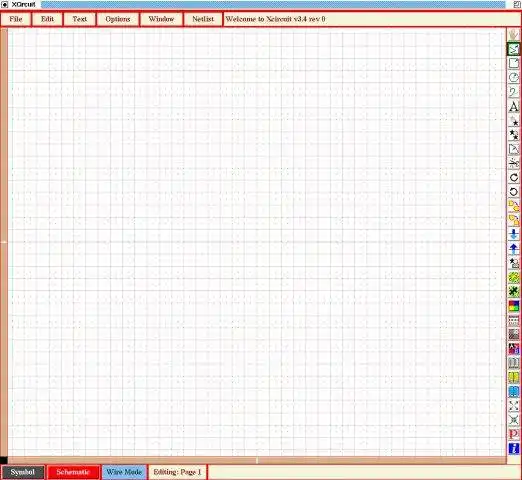
Task: Open the blue library directory icon
Action: click(x=514, y=392)
